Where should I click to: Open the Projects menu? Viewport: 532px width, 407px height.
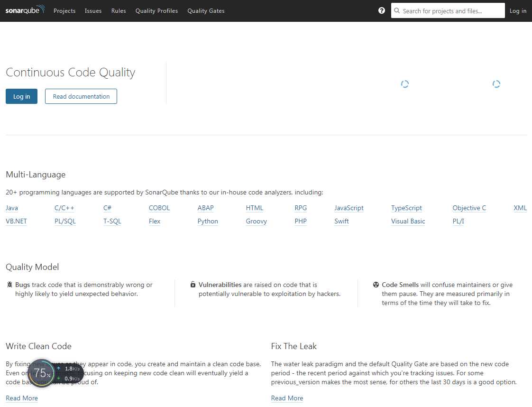point(64,11)
